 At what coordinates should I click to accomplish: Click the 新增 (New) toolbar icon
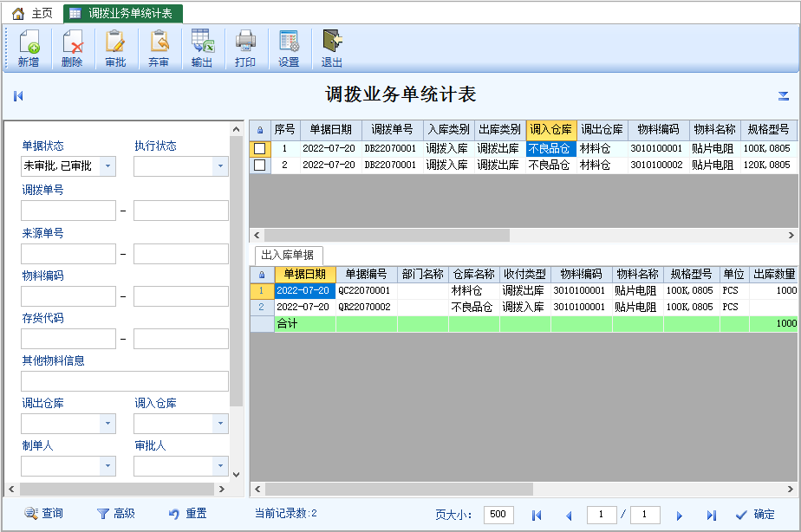[29, 49]
